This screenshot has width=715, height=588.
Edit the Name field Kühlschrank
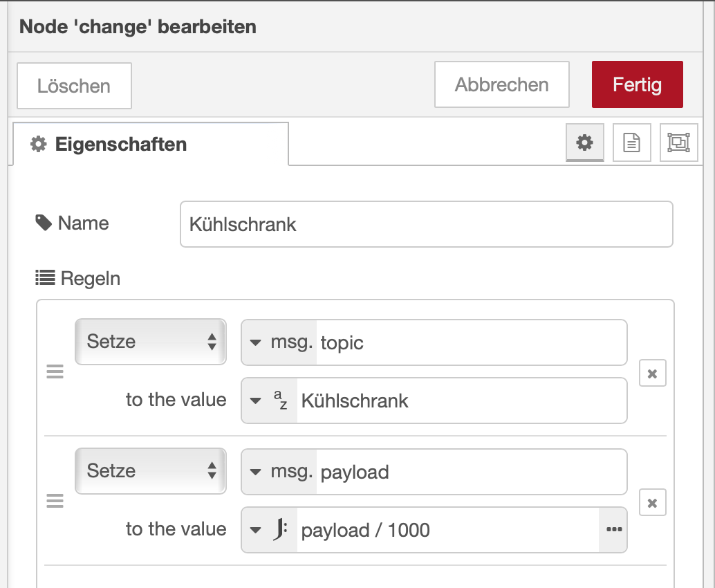[427, 224]
